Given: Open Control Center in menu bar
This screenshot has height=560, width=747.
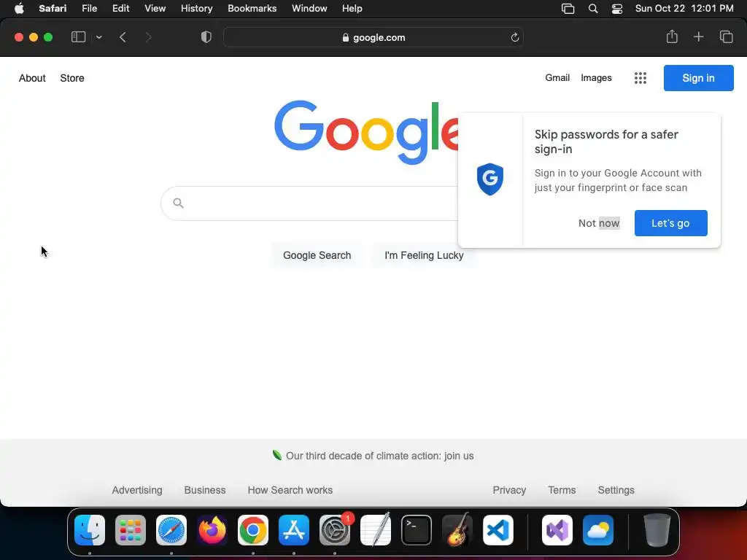Looking at the screenshot, I should coord(617,9).
